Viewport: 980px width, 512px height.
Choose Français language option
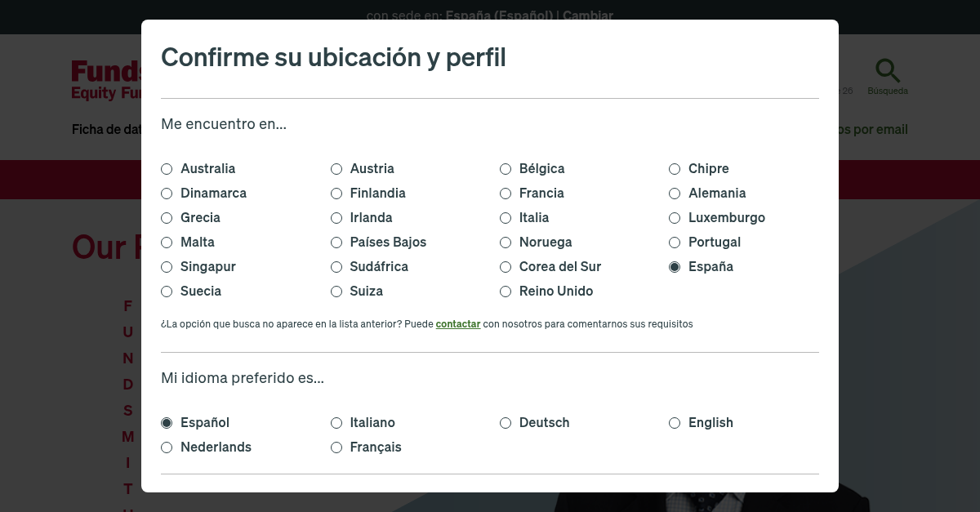point(336,447)
